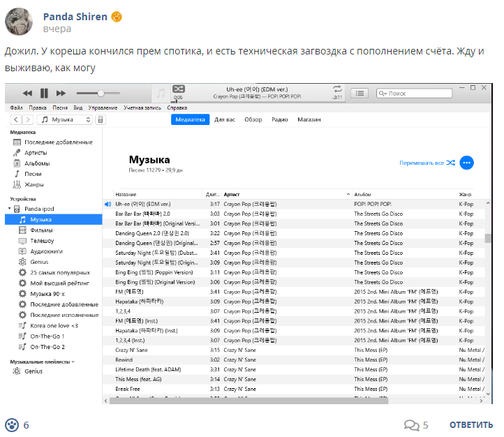
Task: Switch to the Радио tab
Action: tap(280, 119)
